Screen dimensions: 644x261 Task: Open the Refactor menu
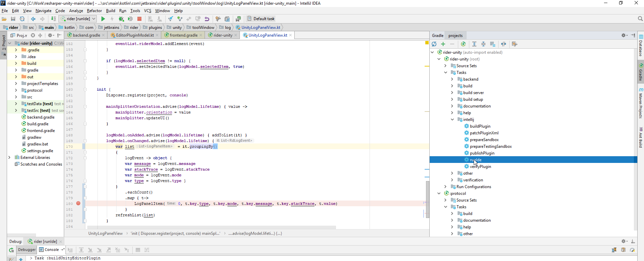[x=94, y=11]
